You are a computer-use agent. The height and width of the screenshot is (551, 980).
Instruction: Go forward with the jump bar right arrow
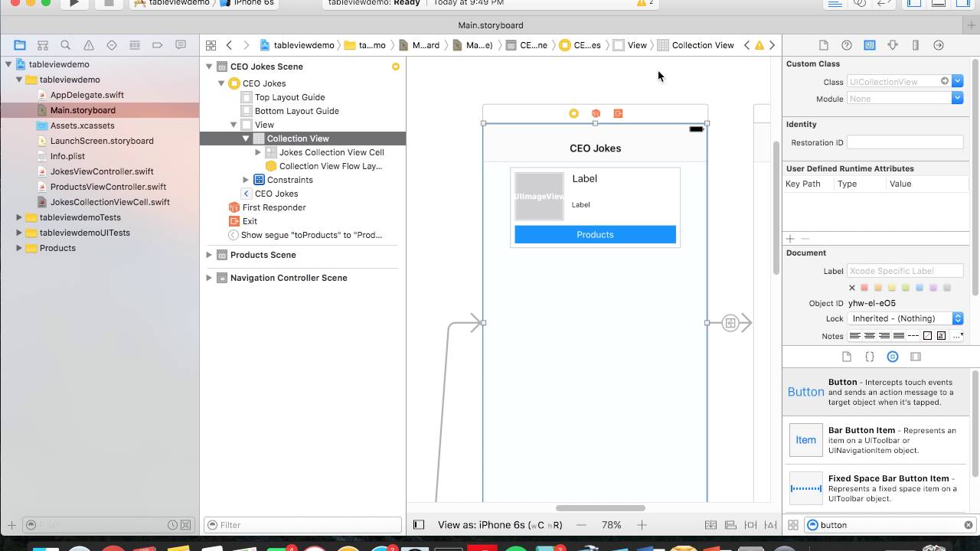point(247,45)
